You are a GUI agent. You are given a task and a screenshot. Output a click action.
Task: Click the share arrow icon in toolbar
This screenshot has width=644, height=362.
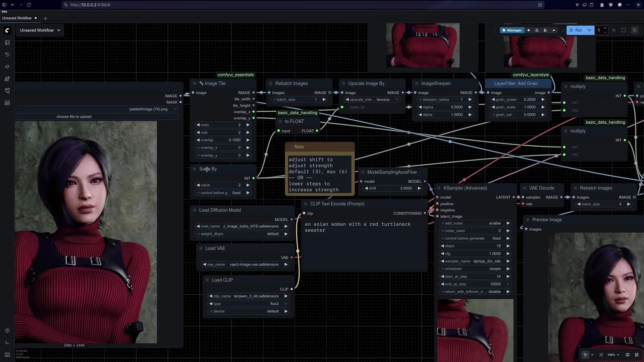tap(554, 30)
